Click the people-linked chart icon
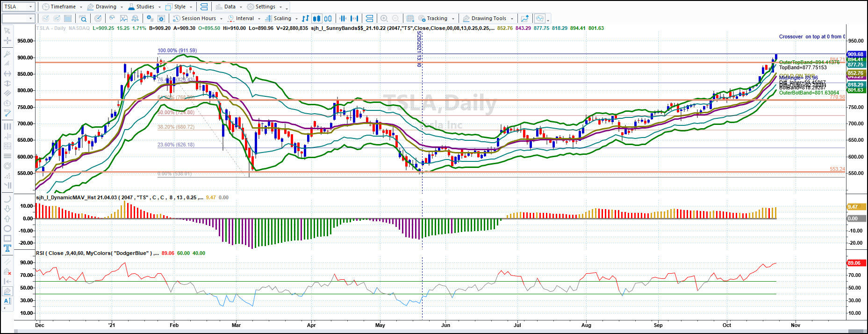868x334 pixels. tap(135, 18)
